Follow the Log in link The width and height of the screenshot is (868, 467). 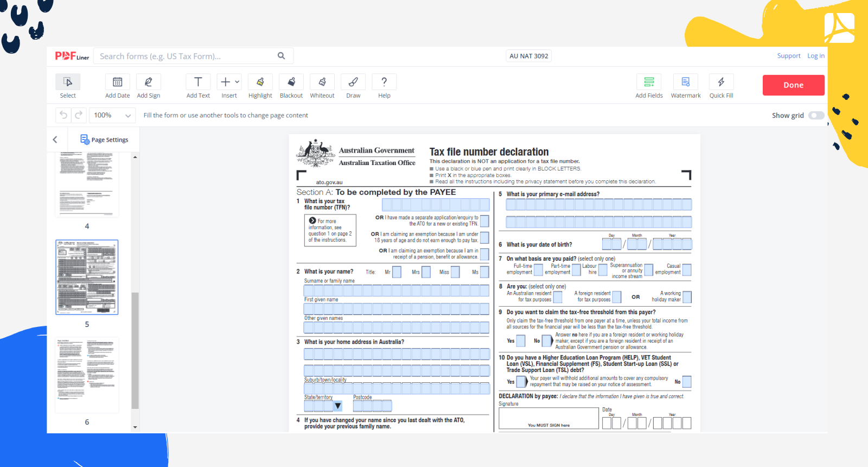815,56
